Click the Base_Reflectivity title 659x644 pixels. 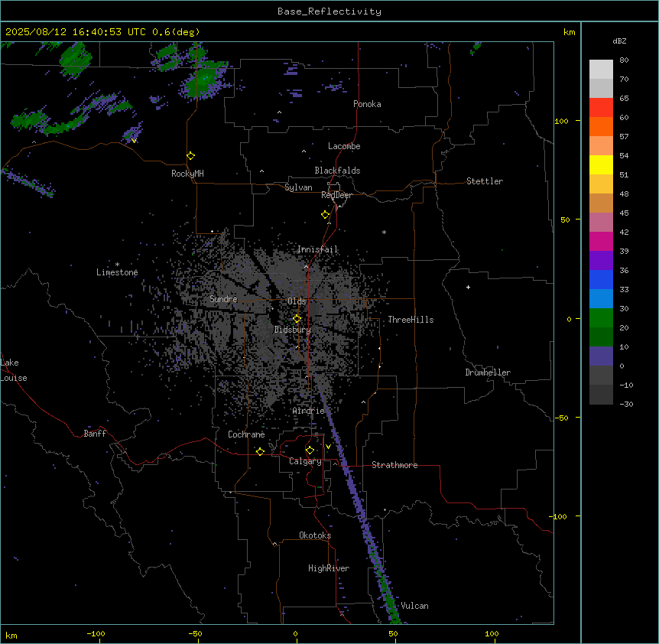click(x=329, y=11)
